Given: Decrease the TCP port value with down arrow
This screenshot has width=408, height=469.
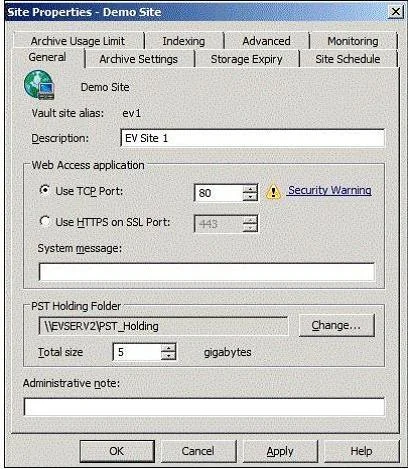Looking at the screenshot, I should (250, 197).
